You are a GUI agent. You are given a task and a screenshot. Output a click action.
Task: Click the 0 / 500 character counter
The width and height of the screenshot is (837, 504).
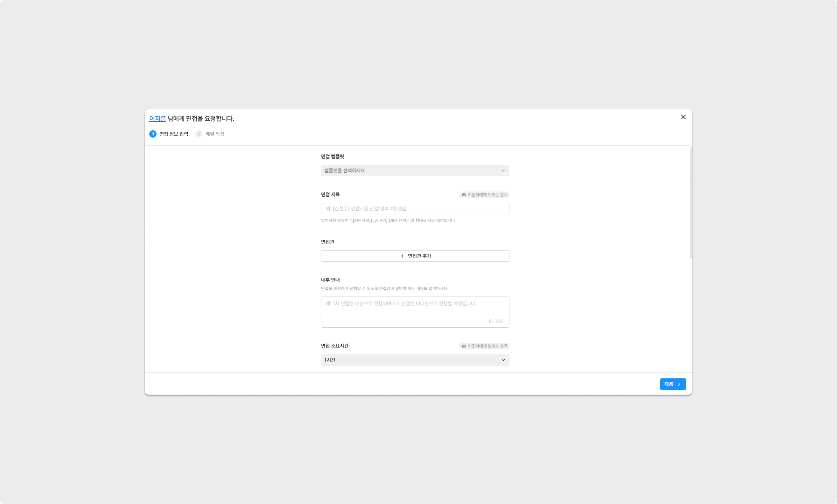point(496,321)
